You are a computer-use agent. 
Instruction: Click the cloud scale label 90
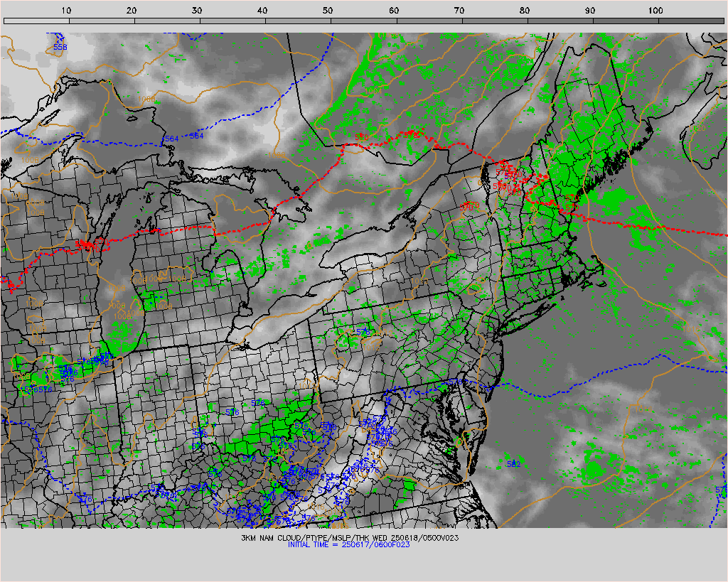tap(590, 10)
